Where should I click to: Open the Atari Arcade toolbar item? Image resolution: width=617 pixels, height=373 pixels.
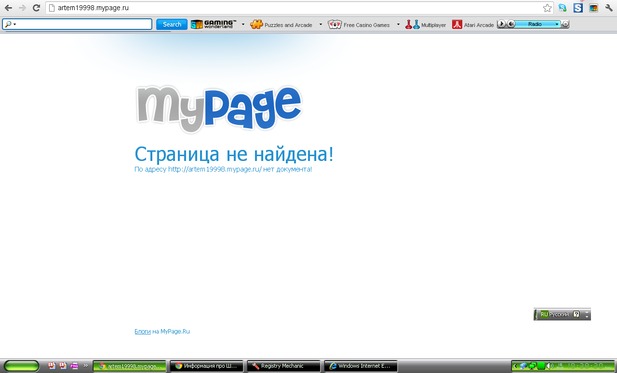(473, 25)
